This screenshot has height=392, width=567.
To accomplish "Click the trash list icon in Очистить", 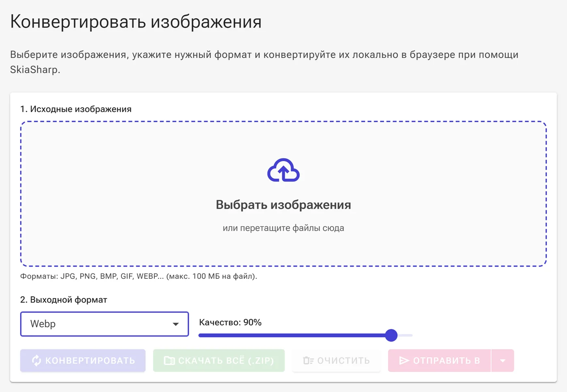I will [308, 360].
